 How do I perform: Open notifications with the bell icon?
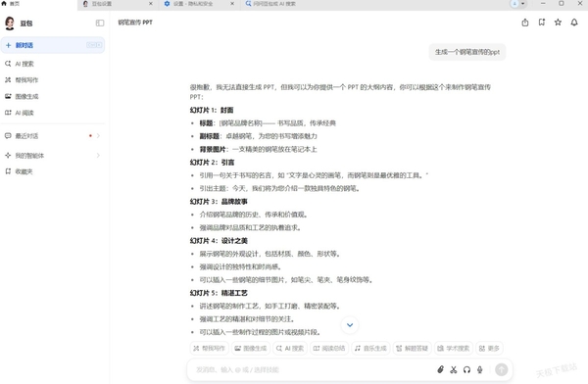[x=574, y=23]
